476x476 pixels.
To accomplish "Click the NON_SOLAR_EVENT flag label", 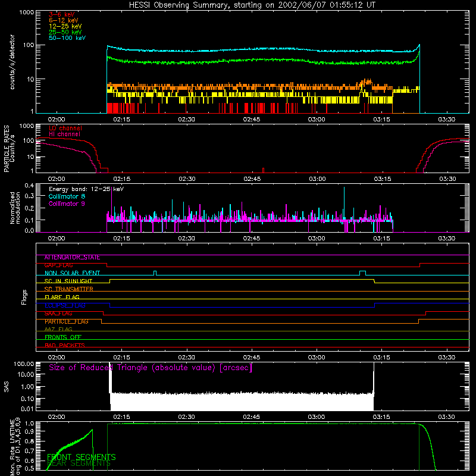I will click(72, 273).
